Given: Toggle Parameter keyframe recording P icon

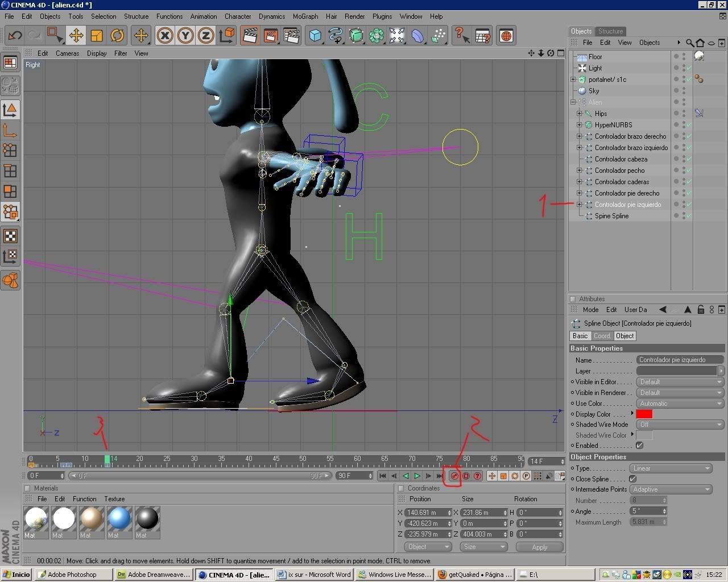Looking at the screenshot, I should pyautogui.click(x=526, y=476).
